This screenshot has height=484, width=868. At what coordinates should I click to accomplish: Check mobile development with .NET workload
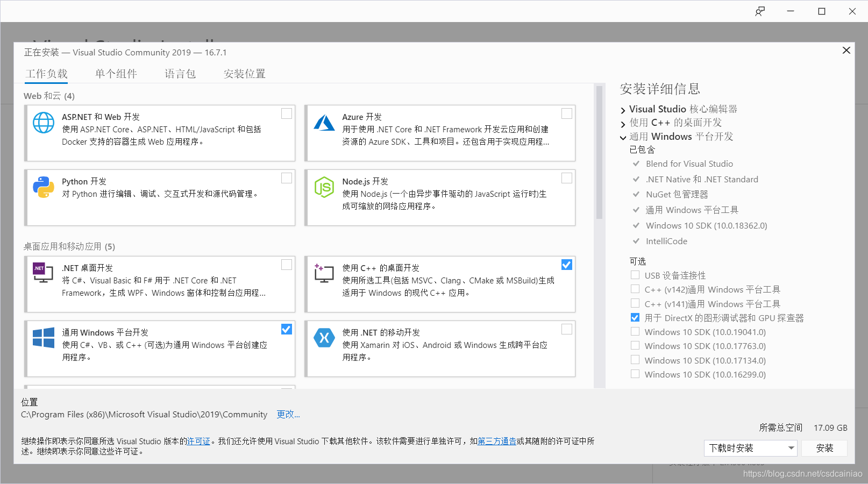point(567,329)
